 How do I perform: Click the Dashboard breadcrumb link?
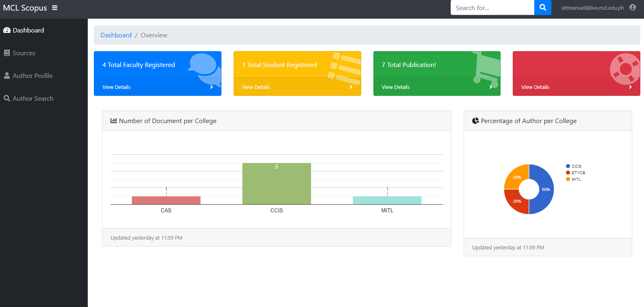[116, 35]
